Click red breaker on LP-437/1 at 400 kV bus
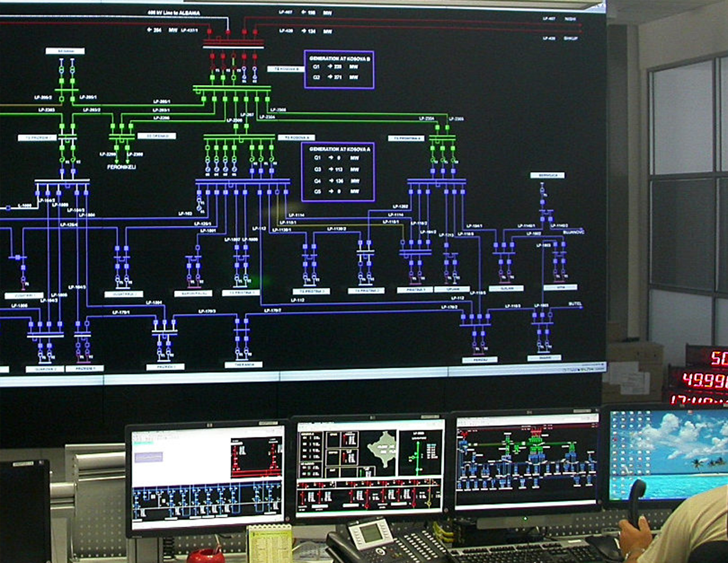The width and height of the screenshot is (728, 563). pos(210,32)
